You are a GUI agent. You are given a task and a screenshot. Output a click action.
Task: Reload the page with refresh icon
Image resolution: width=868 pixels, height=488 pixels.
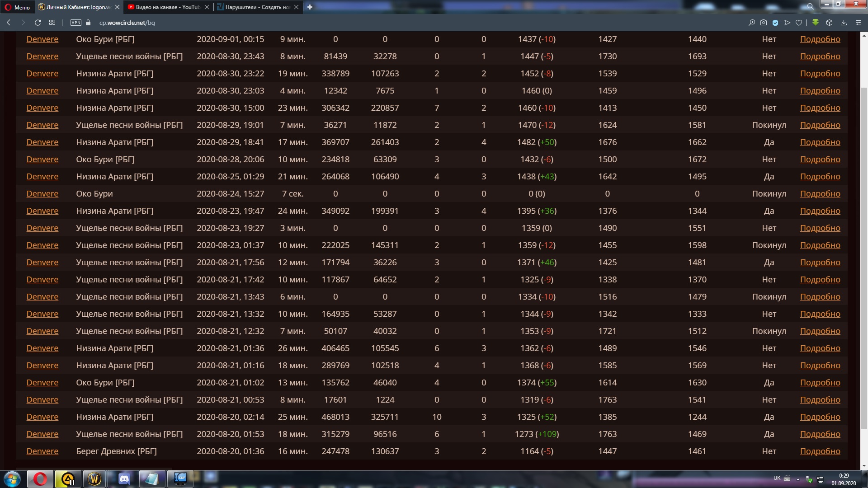click(x=38, y=23)
